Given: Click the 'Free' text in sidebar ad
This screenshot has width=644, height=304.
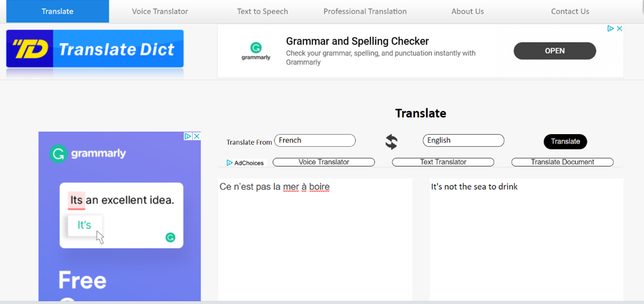Looking at the screenshot, I should click(83, 280).
